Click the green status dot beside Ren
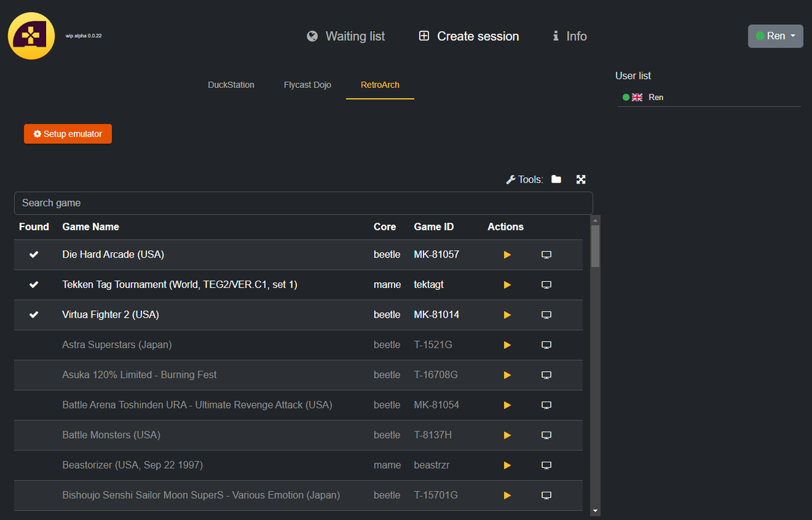 [x=625, y=97]
